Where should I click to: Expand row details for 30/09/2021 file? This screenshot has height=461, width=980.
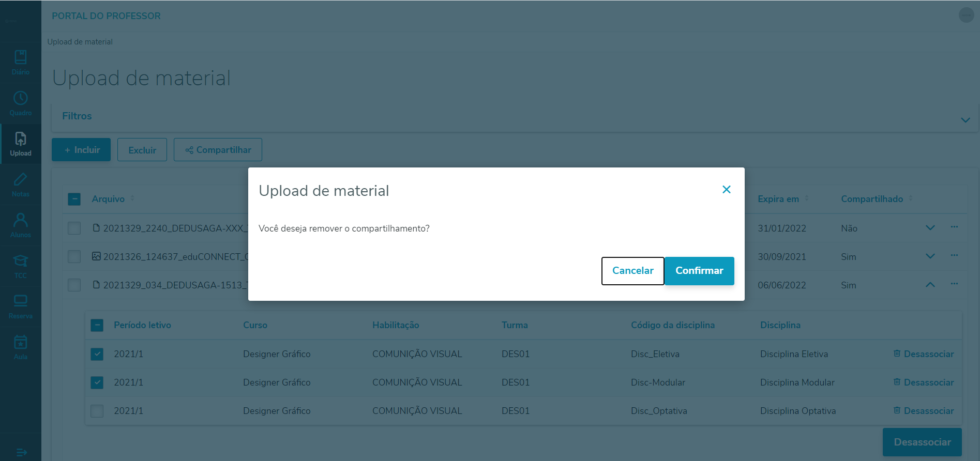[x=930, y=256]
